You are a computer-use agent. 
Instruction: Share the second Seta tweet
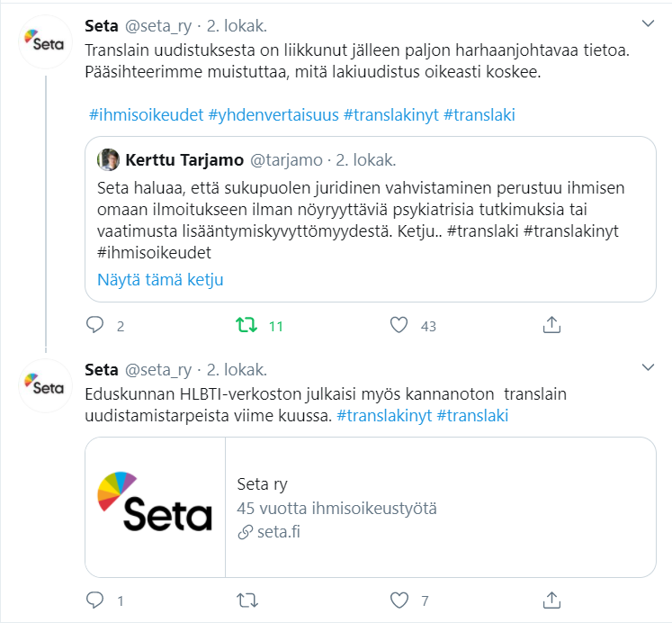click(x=553, y=600)
